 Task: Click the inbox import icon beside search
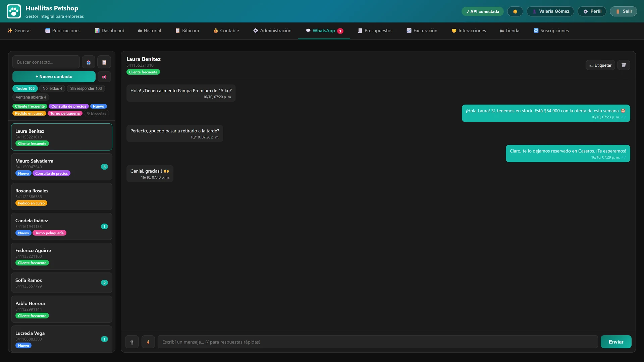89,62
